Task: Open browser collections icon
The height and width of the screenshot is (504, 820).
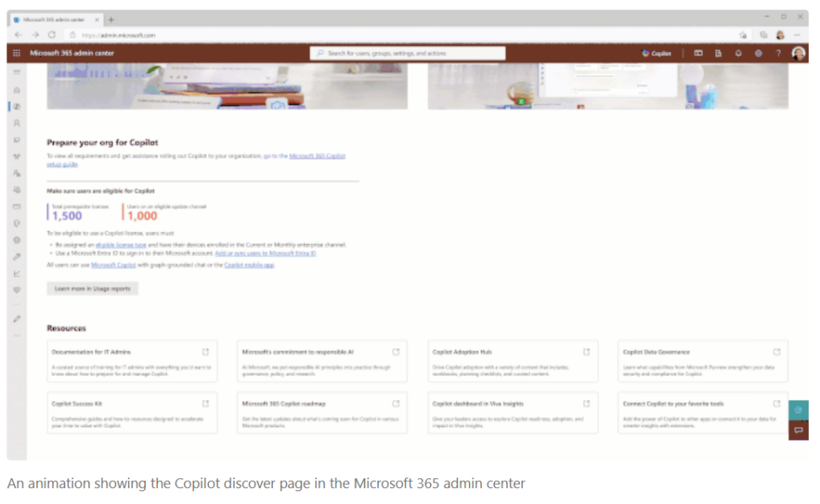Action: click(763, 35)
